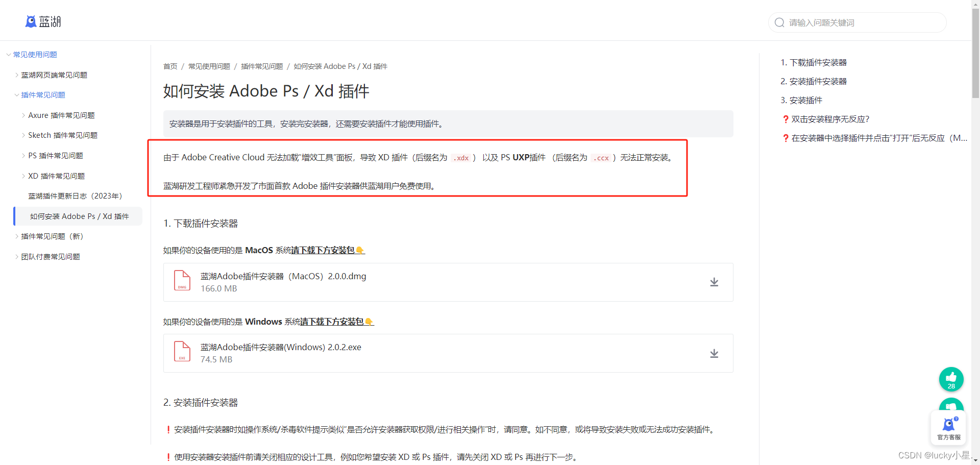
Task: Click the Windows 请下载下方安装包 link
Action: [x=337, y=322]
